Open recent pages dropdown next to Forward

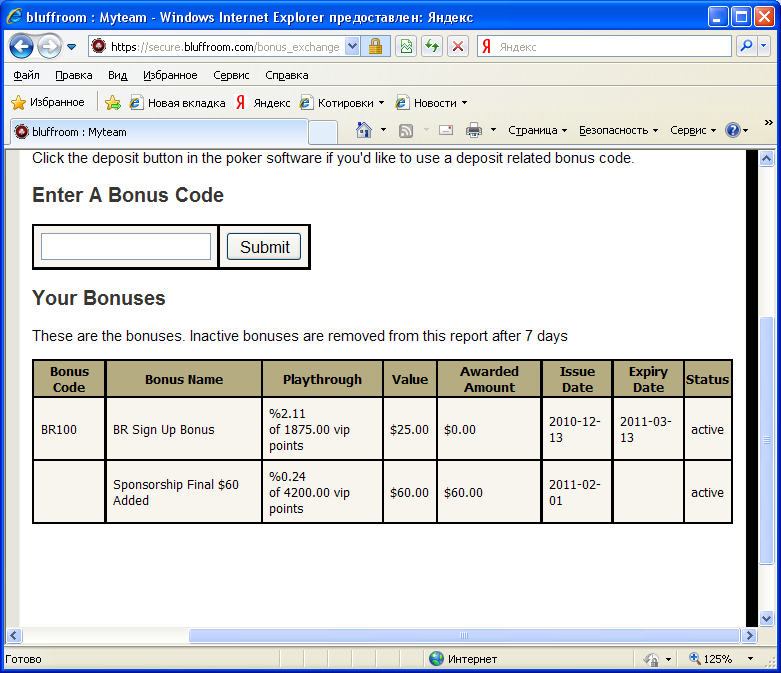point(72,47)
